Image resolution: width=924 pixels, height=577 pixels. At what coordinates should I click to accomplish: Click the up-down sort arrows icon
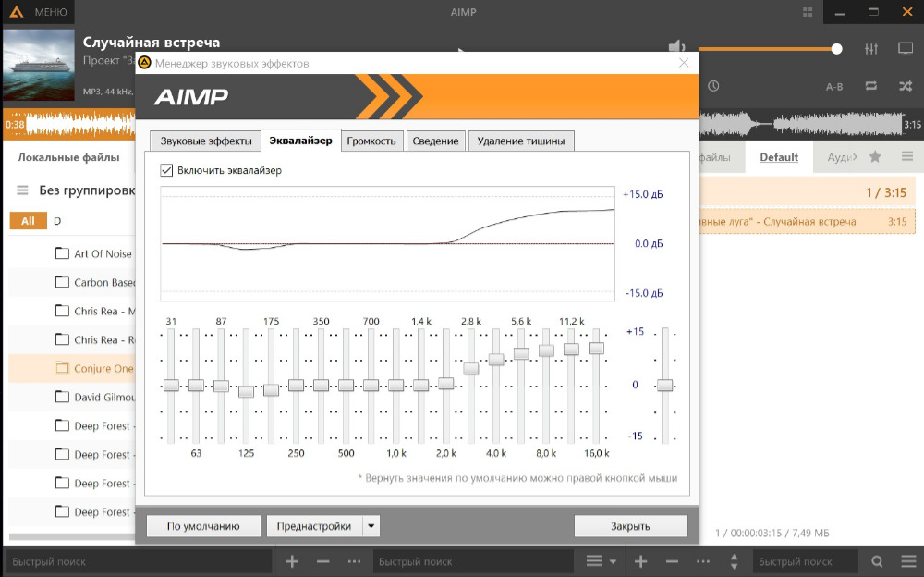(x=734, y=561)
